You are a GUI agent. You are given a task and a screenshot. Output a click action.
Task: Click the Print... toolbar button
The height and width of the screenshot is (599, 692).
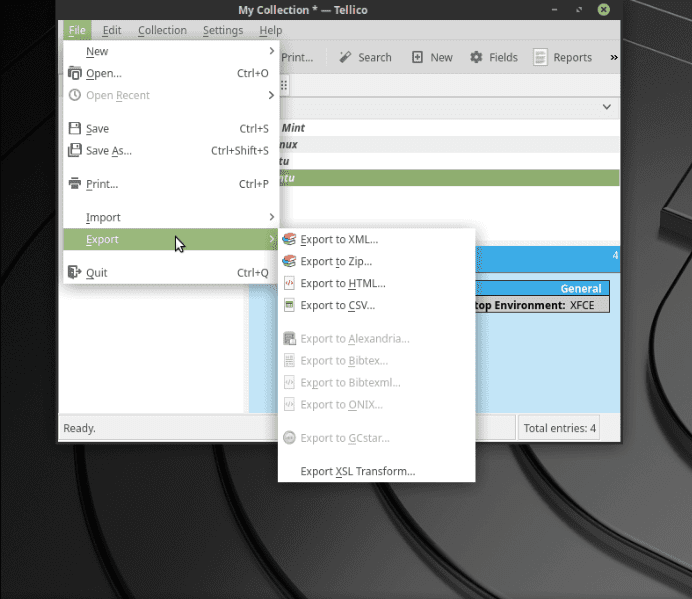pyautogui.click(x=297, y=57)
